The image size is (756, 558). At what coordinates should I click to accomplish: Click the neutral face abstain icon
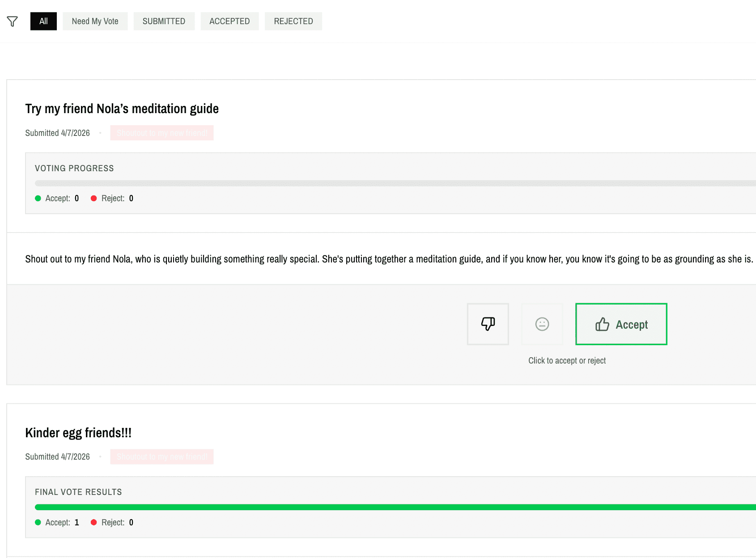[542, 324]
